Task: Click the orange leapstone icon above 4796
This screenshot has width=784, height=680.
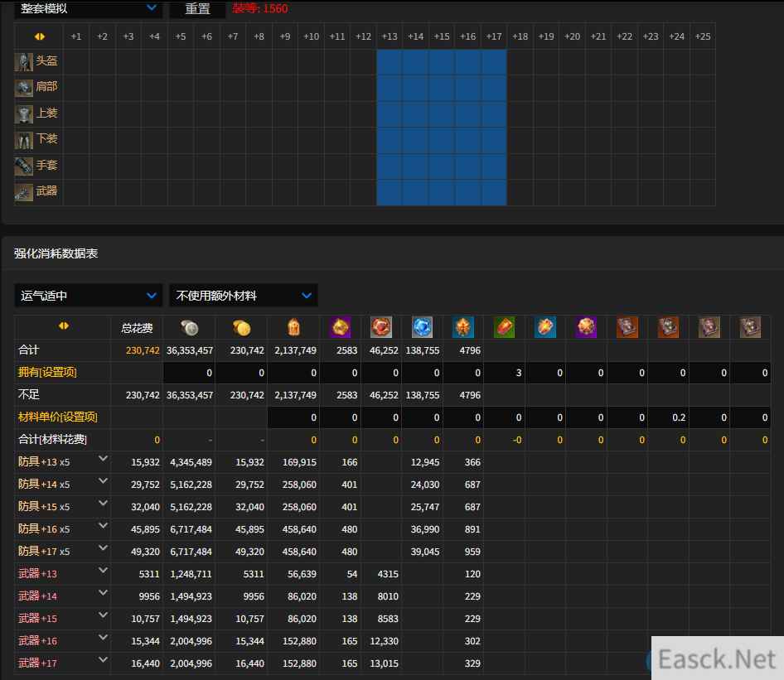Action: (463, 327)
